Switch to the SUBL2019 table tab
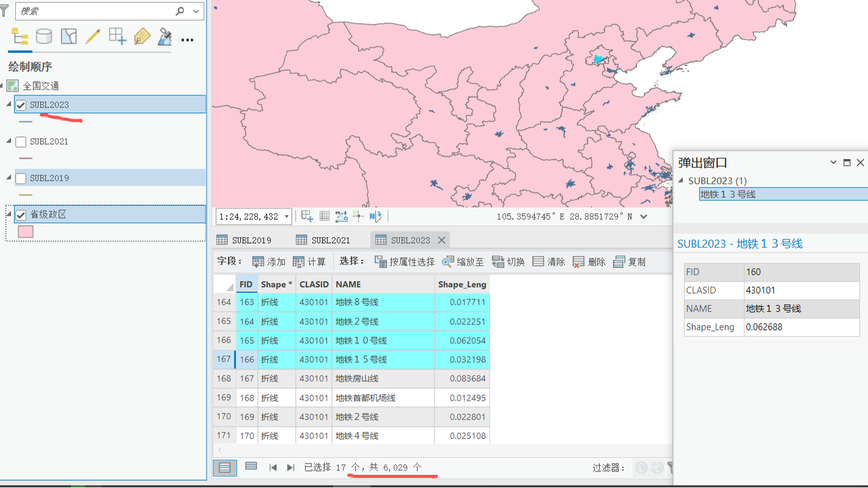This screenshot has width=868, height=488. point(244,240)
